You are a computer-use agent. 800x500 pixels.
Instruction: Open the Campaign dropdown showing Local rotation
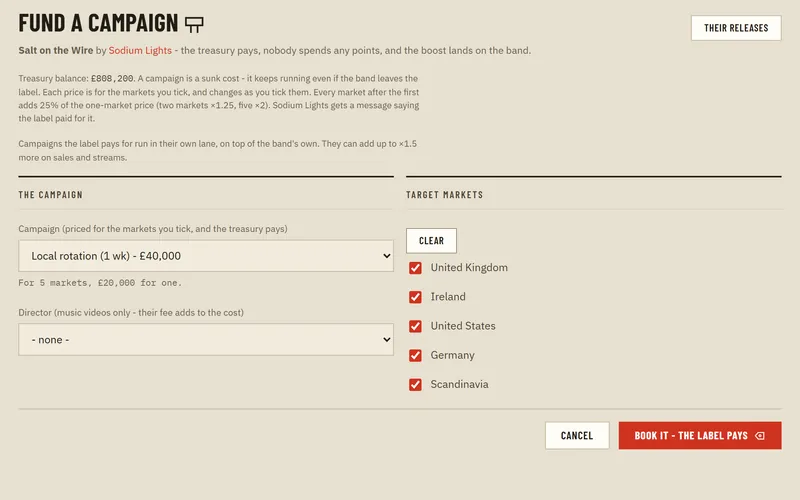click(206, 256)
